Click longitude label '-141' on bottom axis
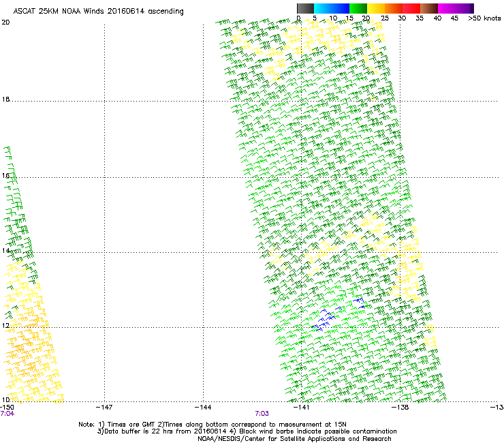The width and height of the screenshot is (504, 443). pos(301,408)
